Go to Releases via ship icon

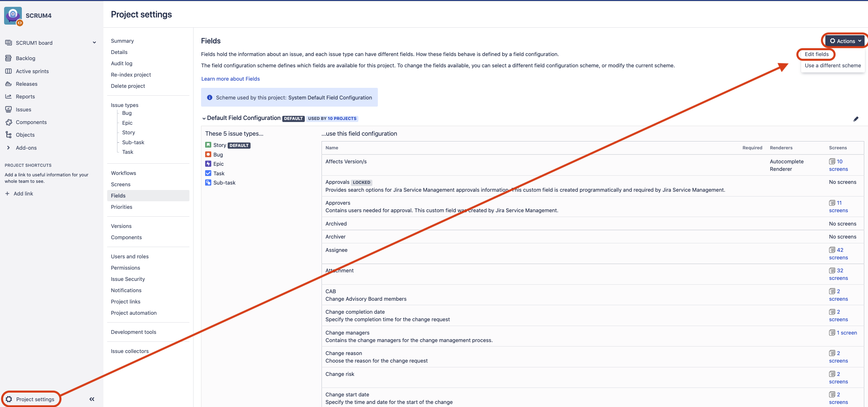[9, 84]
